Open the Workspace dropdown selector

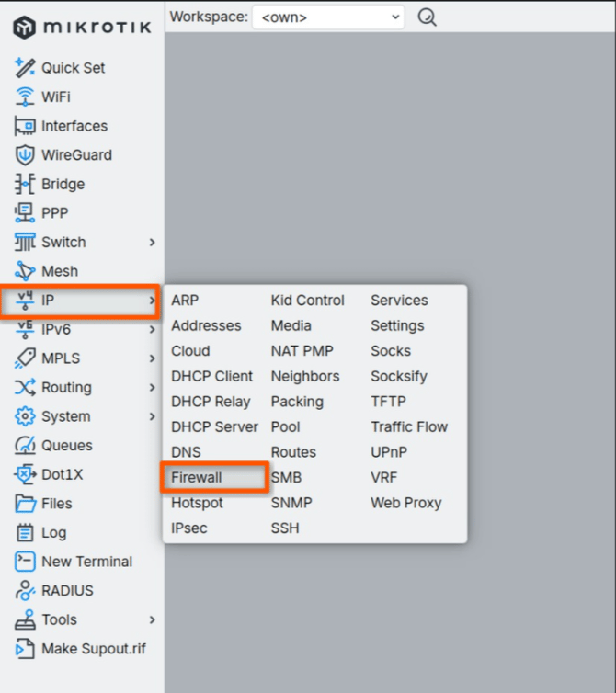point(328,17)
